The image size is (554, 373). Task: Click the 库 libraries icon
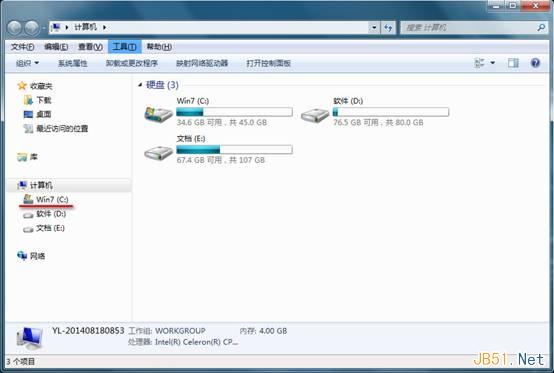22,157
